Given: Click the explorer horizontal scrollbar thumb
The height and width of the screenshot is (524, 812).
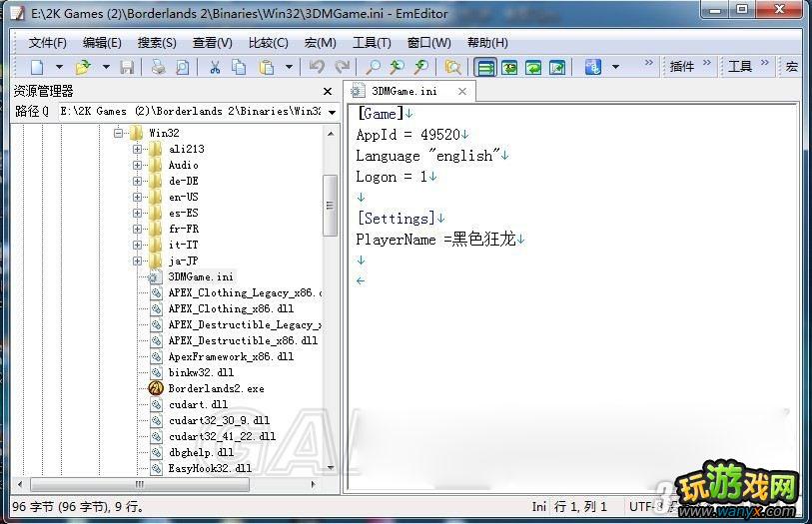Looking at the screenshot, I should pos(139,485).
